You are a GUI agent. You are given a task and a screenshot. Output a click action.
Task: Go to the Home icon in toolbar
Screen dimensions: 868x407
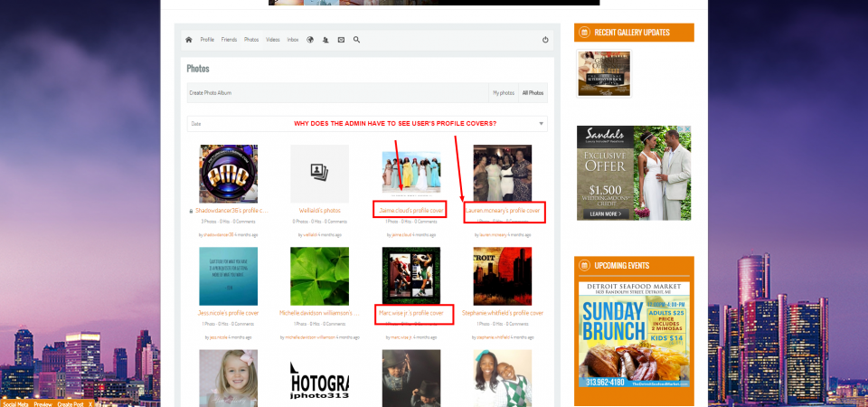[189, 40]
